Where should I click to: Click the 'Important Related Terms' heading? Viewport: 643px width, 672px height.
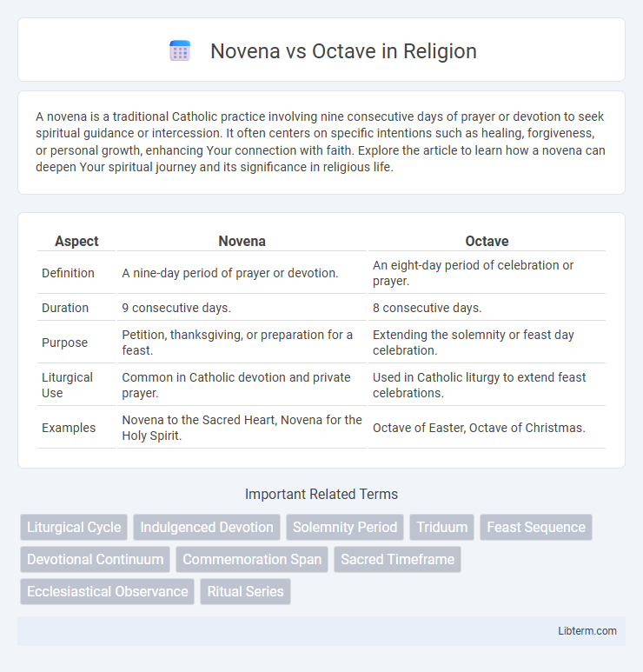tap(321, 494)
